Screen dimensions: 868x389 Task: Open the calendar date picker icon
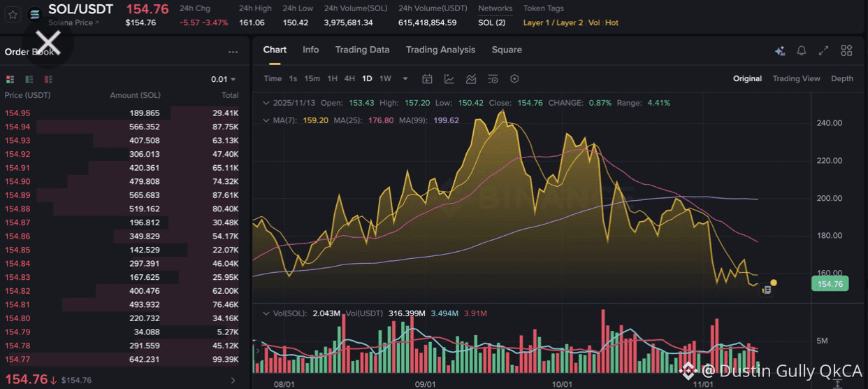427,79
